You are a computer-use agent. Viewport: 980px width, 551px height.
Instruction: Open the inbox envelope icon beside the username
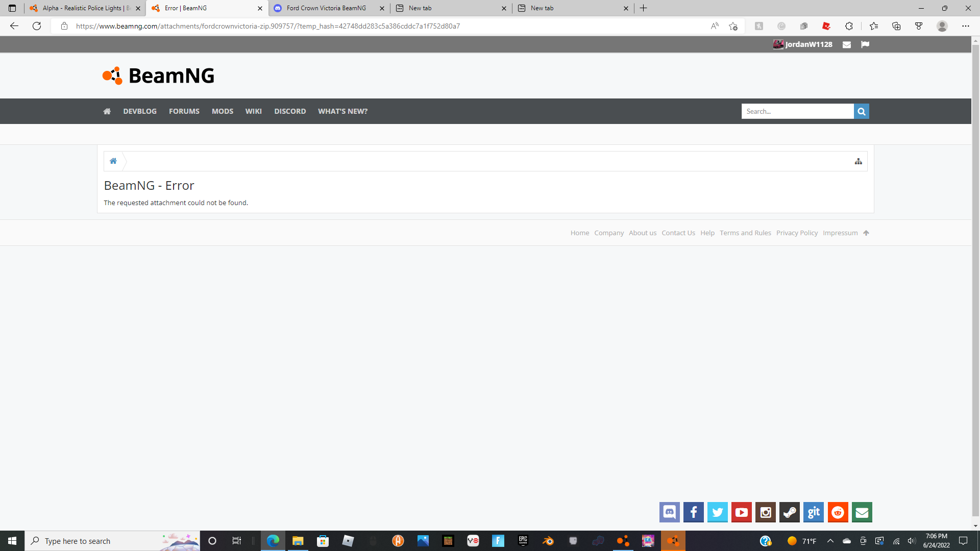[847, 44]
